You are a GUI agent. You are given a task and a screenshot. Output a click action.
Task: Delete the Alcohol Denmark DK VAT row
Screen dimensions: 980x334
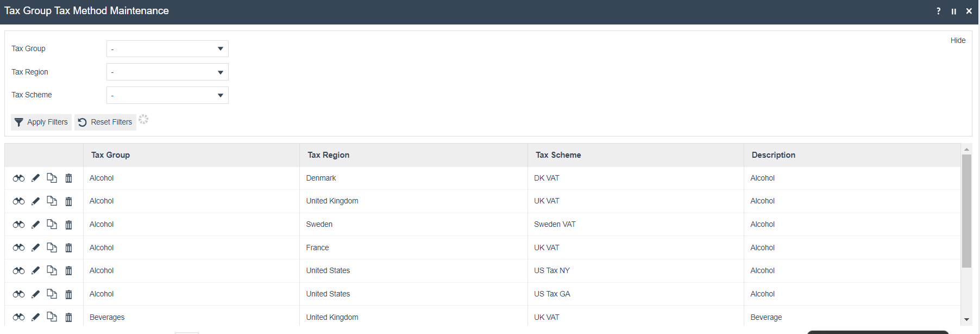tap(68, 178)
